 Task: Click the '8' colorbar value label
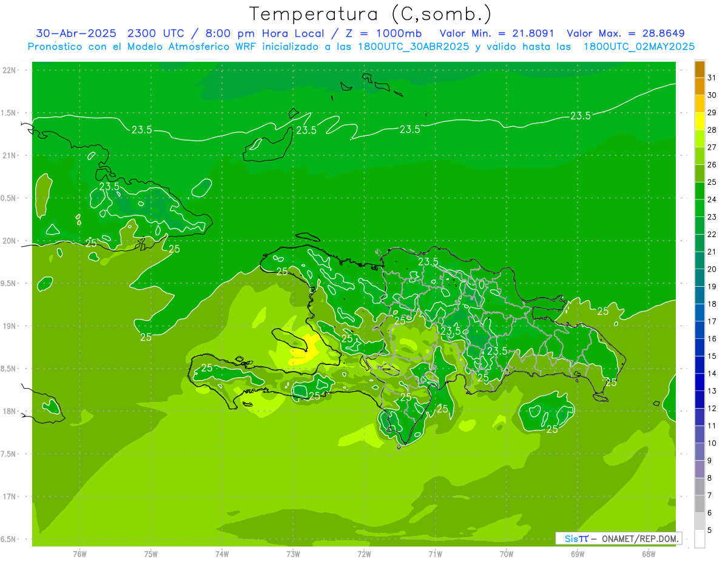(710, 478)
